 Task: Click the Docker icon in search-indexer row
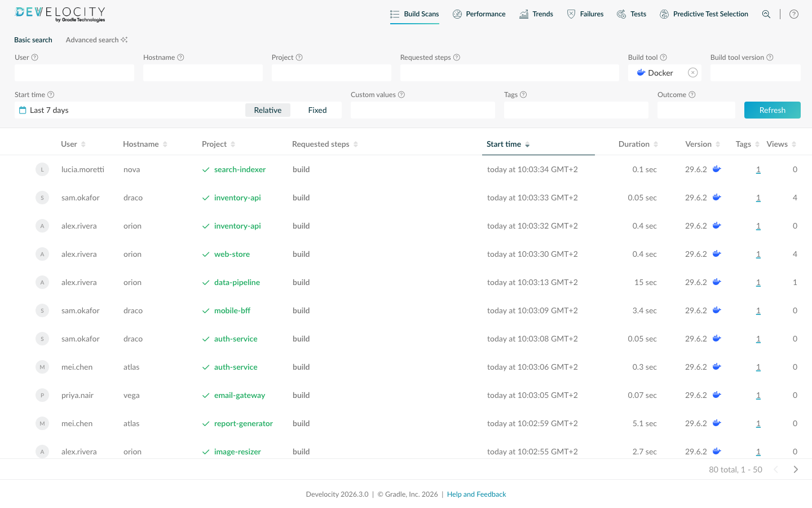(717, 169)
